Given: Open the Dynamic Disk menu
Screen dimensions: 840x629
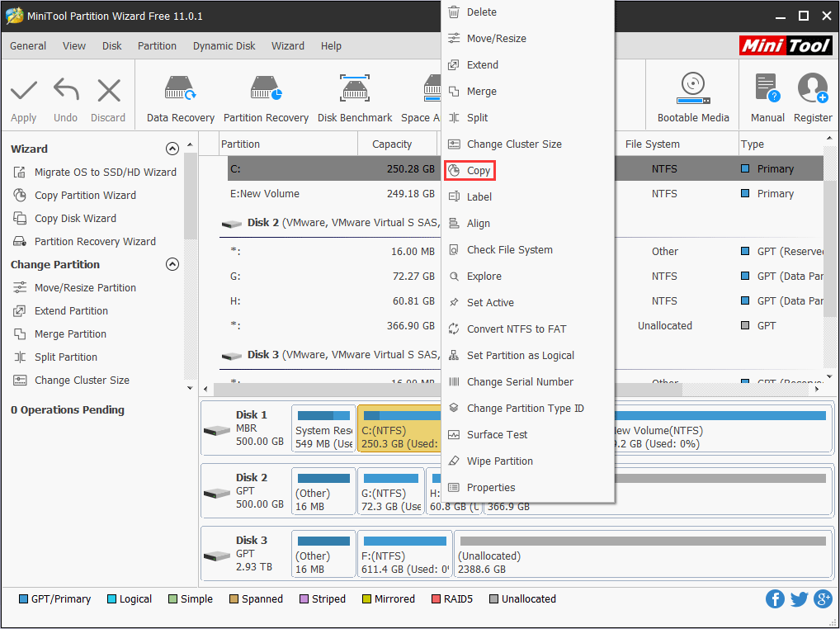Looking at the screenshot, I should point(224,46).
